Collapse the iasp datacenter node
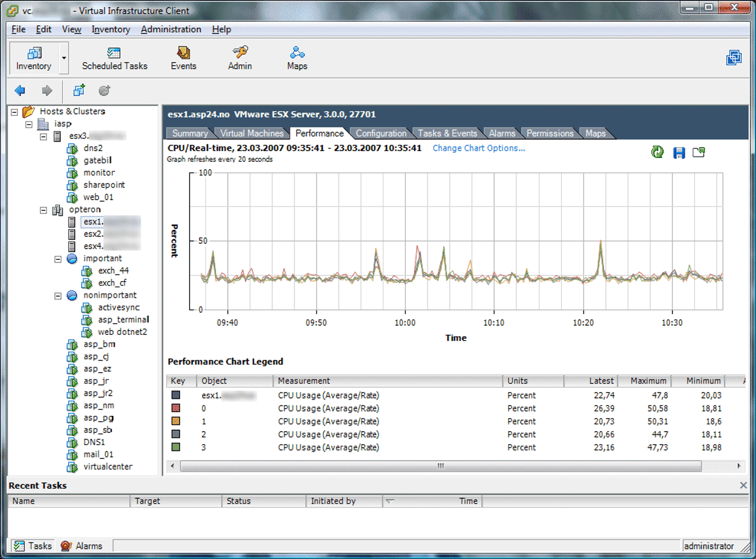 [29, 124]
